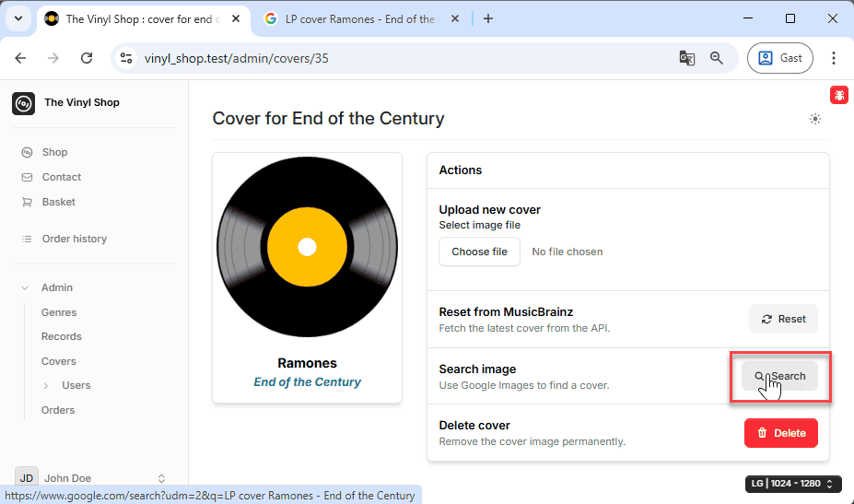The height and width of the screenshot is (504, 854).
Task: Click the site information icon
Action: 126,58
